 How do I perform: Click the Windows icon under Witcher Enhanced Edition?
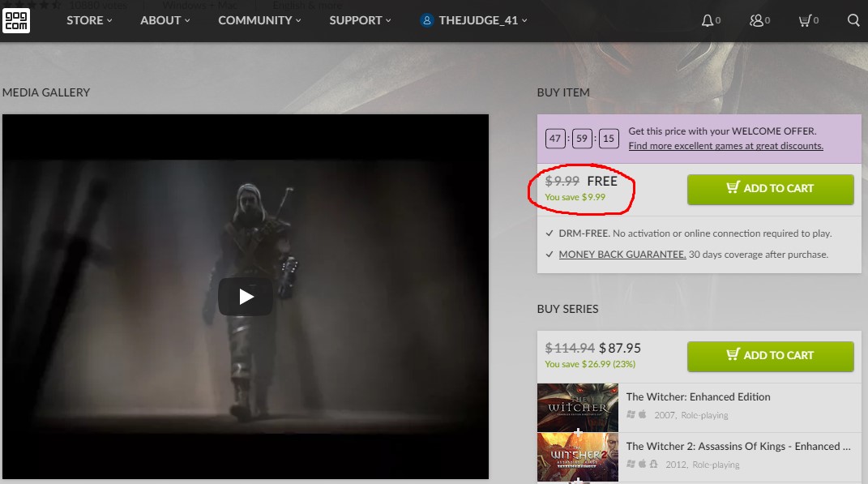pos(631,414)
